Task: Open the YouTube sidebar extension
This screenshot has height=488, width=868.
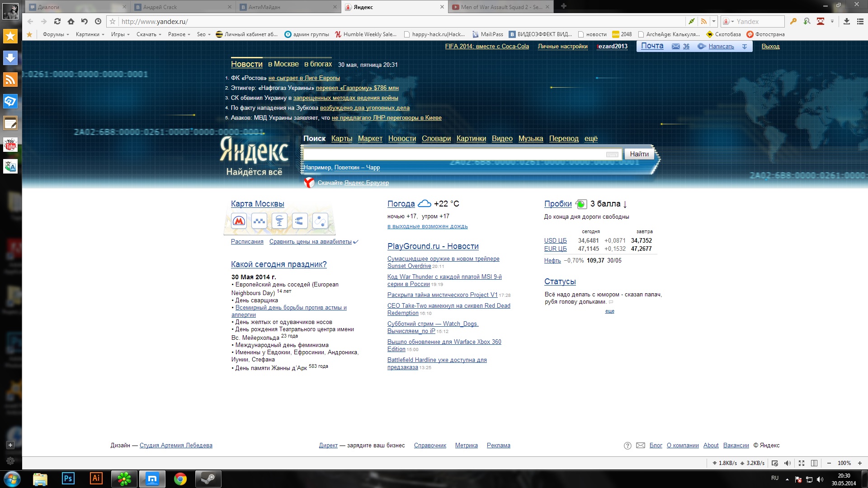Action: [10, 145]
